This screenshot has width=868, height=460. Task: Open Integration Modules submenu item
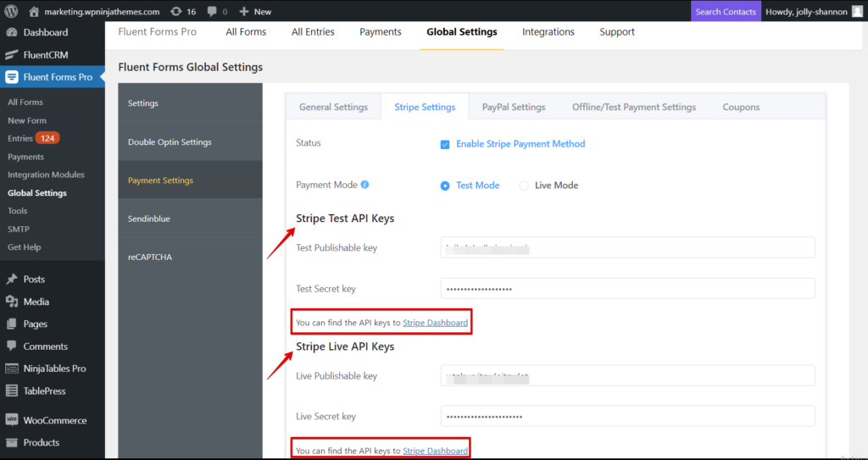tap(46, 175)
